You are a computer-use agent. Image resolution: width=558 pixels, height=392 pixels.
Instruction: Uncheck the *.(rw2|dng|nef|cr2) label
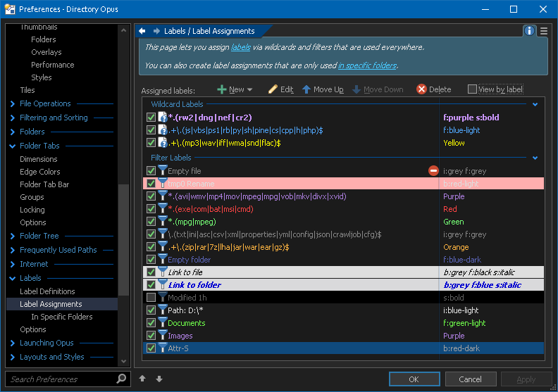click(151, 118)
